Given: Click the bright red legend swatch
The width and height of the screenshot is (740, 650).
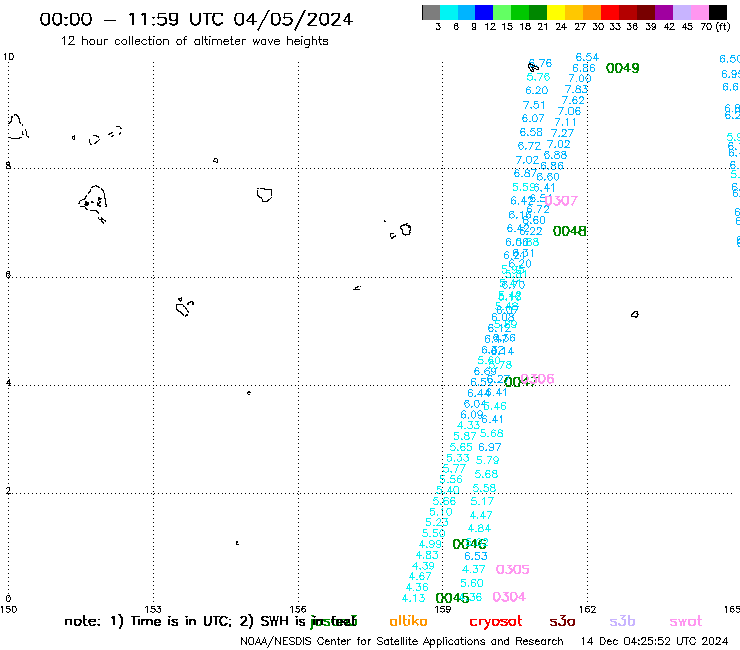Looking at the screenshot, I should point(610,12).
